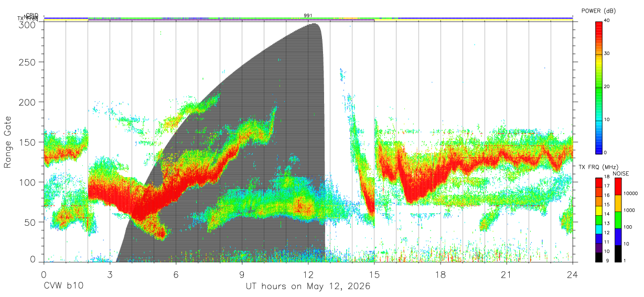The width and height of the screenshot is (644, 297).
Task: Click the 24 tick on UT hours axis
Action: (x=573, y=274)
